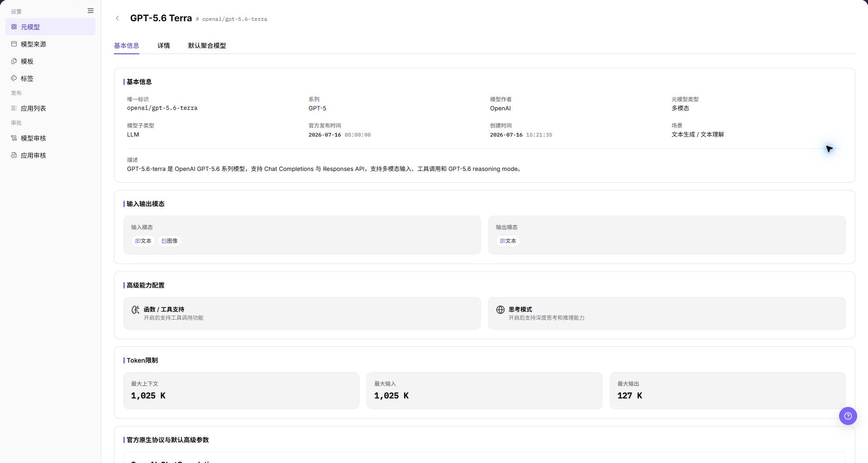Click the 元模型类型 value 多模态
Image resolution: width=868 pixels, height=463 pixels.
click(680, 109)
